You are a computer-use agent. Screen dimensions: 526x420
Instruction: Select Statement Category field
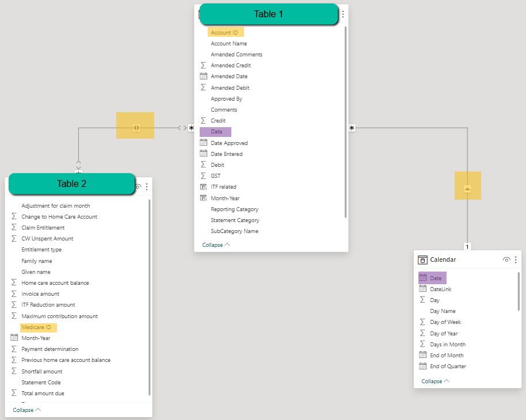[235, 220]
